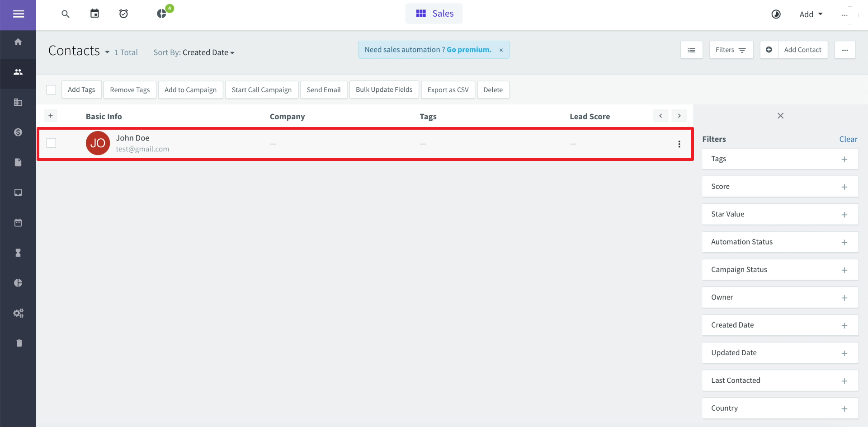Click the Lead Score column header

point(590,117)
